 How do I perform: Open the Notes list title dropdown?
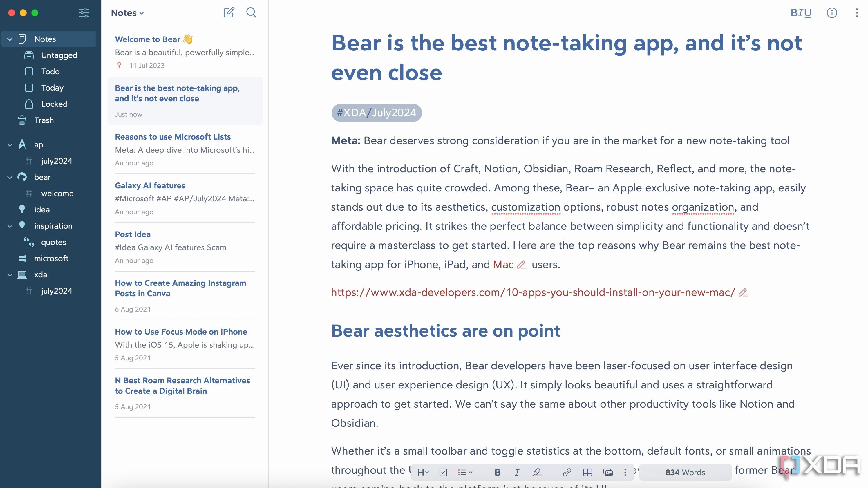click(x=127, y=13)
